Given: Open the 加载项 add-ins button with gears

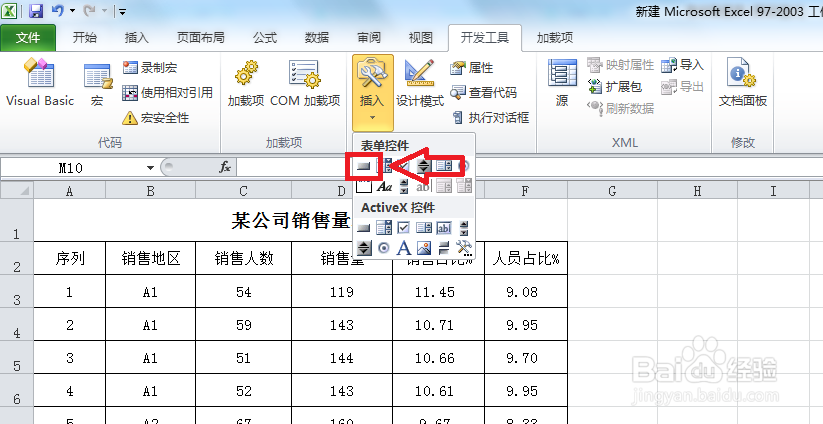Looking at the screenshot, I should coord(246,82).
